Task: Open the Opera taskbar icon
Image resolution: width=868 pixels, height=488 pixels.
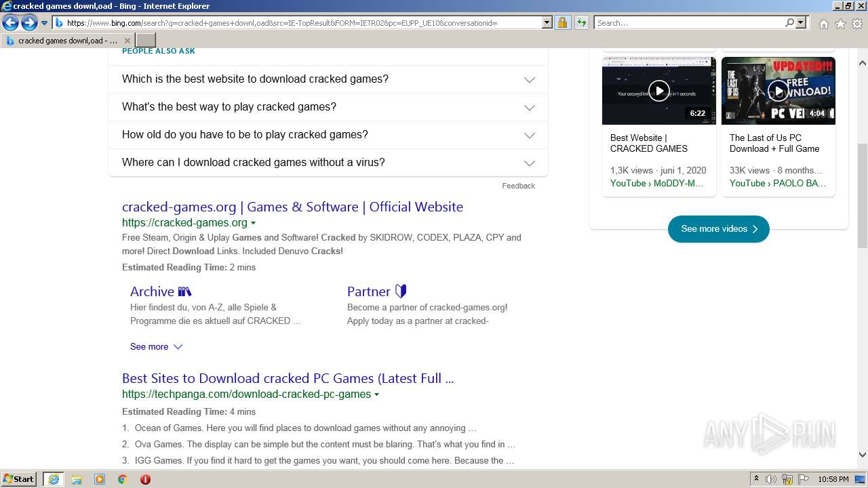Action: [x=145, y=479]
